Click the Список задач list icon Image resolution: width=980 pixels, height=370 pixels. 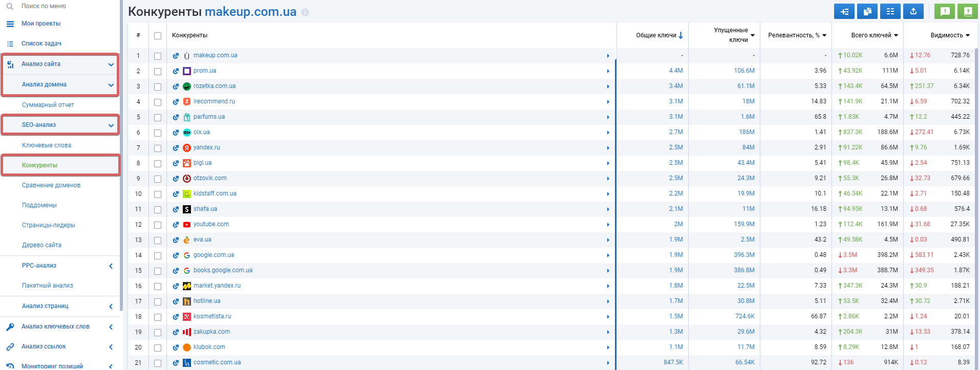[10, 43]
